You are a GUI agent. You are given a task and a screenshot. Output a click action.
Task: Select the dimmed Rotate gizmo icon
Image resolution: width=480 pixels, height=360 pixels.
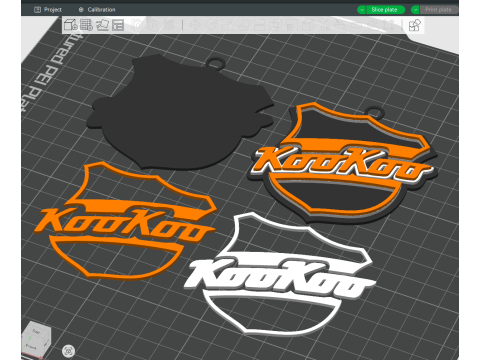211,25
